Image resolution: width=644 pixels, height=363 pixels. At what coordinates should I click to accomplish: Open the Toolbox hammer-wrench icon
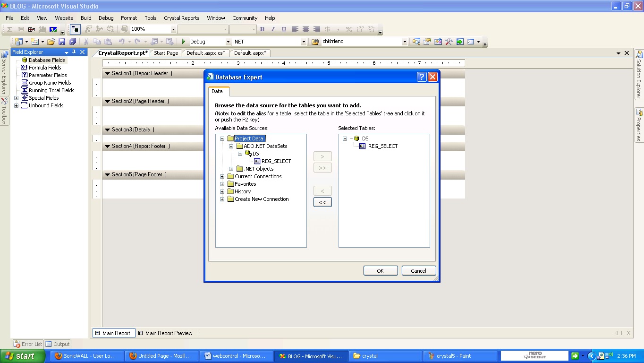[449, 42]
